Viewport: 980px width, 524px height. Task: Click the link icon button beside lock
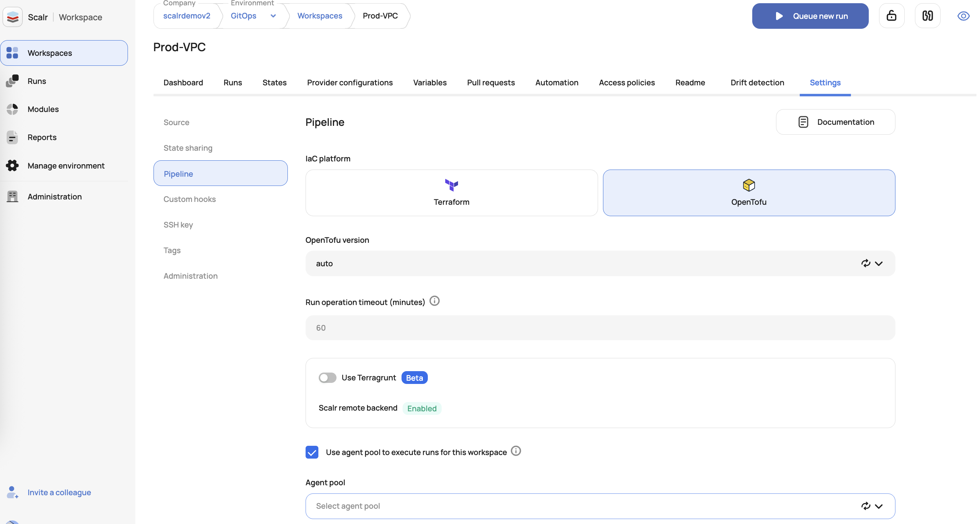tap(927, 16)
